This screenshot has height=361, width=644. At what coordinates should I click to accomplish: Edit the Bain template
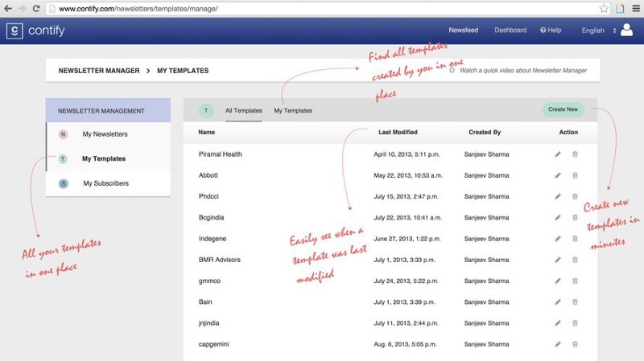point(557,302)
